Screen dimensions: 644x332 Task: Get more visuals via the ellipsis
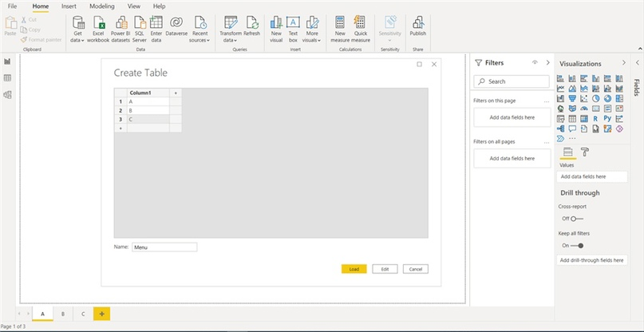[572, 139]
